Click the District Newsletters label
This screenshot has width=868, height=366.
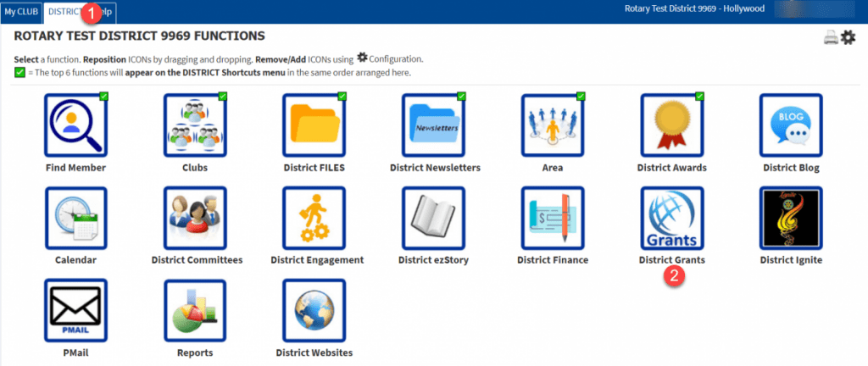point(435,168)
